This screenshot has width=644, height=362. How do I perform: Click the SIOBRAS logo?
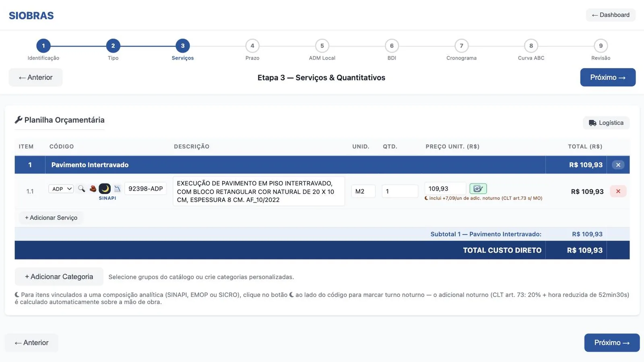[x=31, y=16]
